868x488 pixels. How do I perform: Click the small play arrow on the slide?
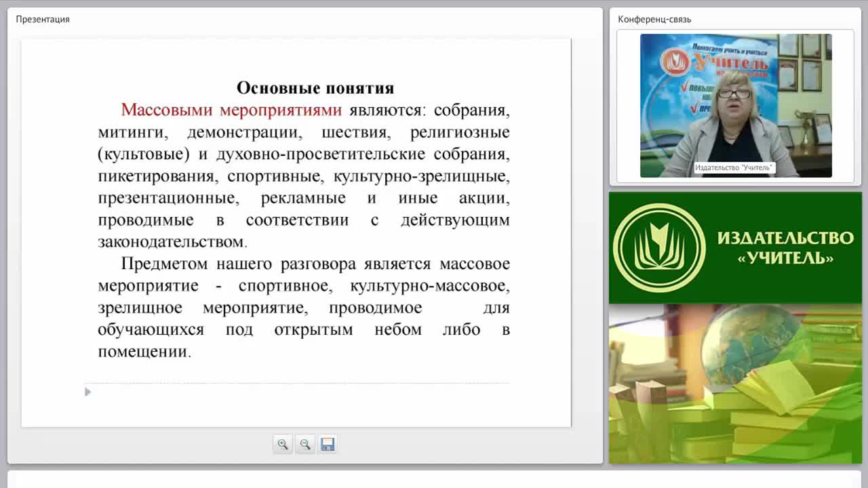point(87,392)
